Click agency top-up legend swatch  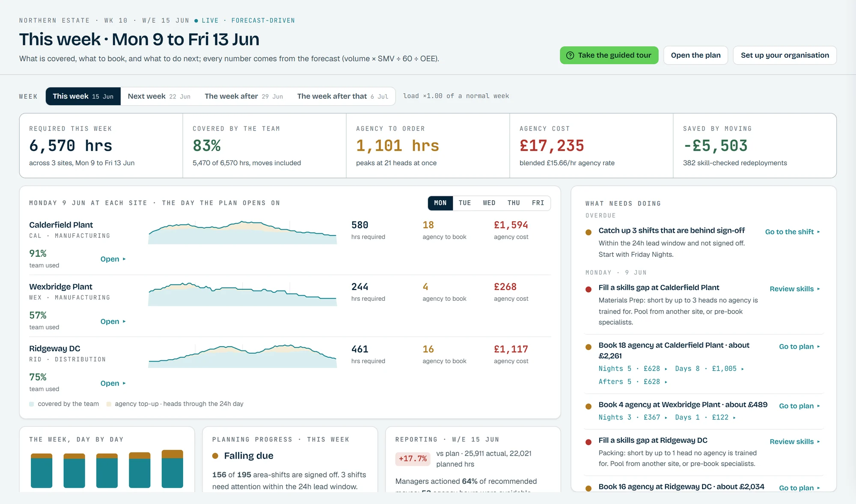(109, 404)
